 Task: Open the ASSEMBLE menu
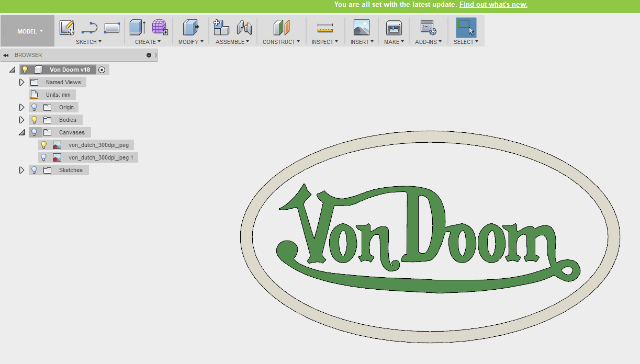click(x=232, y=42)
